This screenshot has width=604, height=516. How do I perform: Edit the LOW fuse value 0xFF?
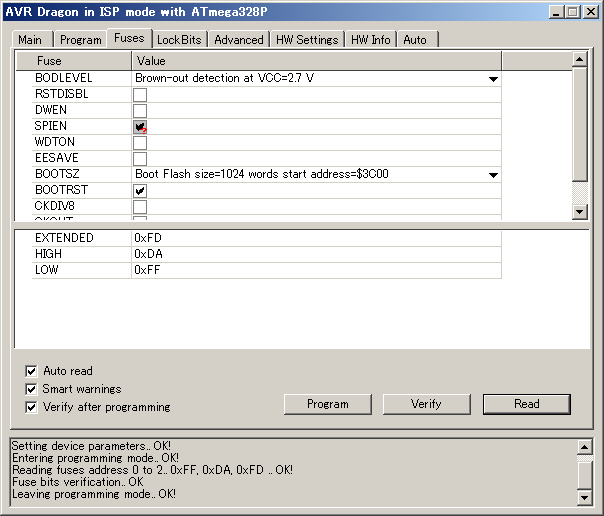(316, 270)
